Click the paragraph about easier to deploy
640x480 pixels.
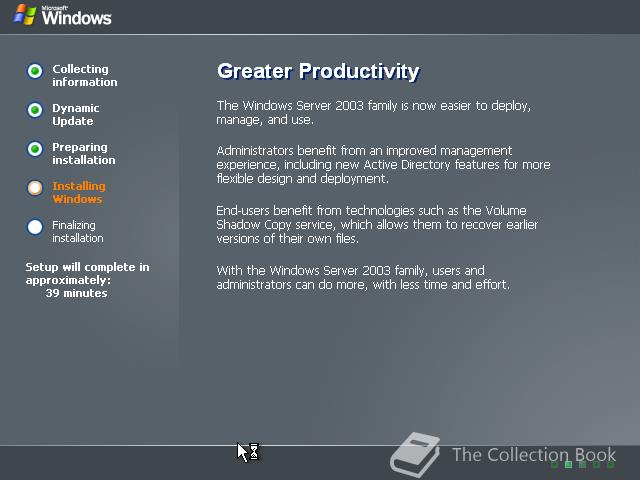[x=373, y=113]
